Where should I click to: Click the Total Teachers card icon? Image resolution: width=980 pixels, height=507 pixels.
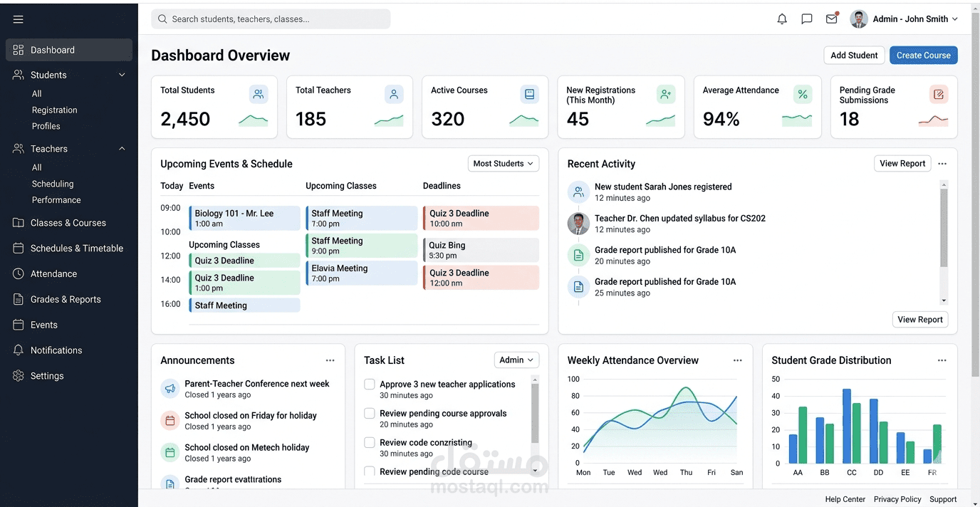coord(394,94)
